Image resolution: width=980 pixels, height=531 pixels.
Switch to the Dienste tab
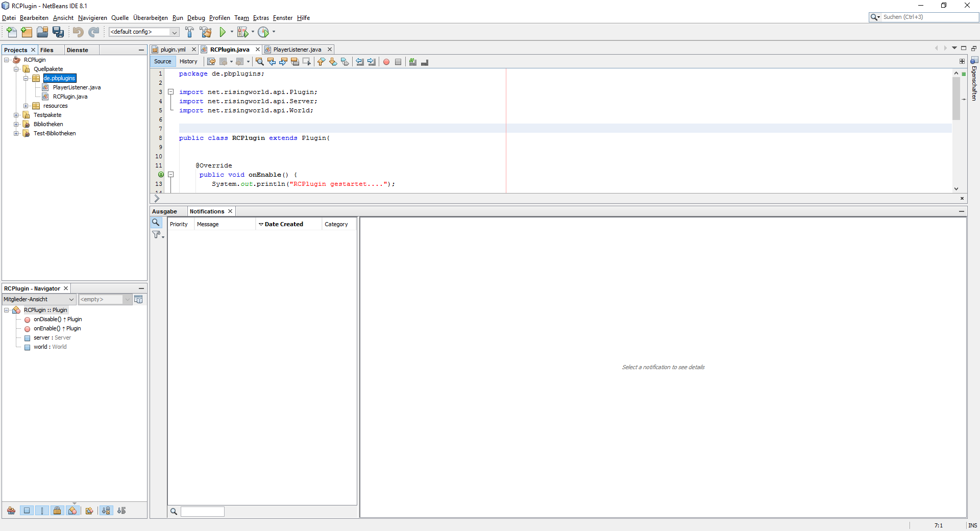[78, 50]
